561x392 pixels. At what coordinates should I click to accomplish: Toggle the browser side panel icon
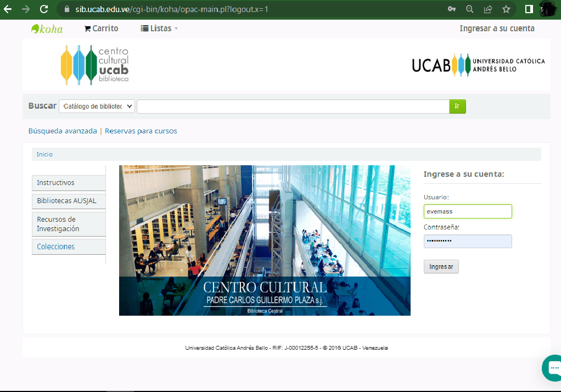[x=529, y=9]
